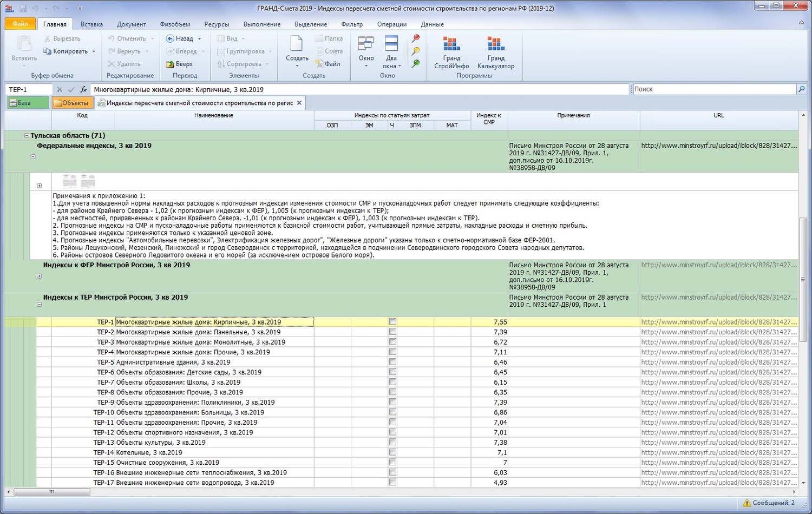Open the Файл menu

[20, 24]
